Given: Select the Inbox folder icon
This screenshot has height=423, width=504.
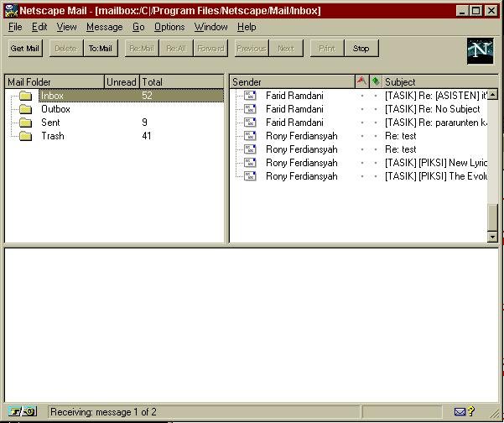Looking at the screenshot, I should [x=25, y=96].
